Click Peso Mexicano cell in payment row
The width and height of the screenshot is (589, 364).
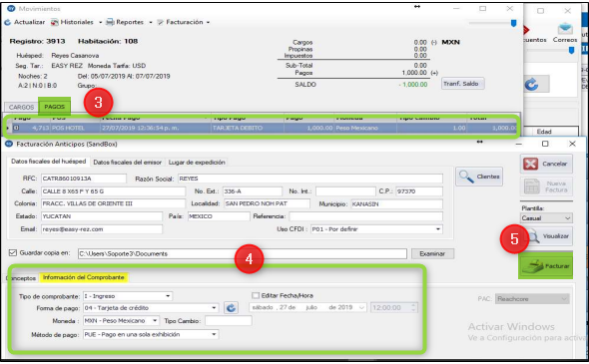tap(365, 128)
